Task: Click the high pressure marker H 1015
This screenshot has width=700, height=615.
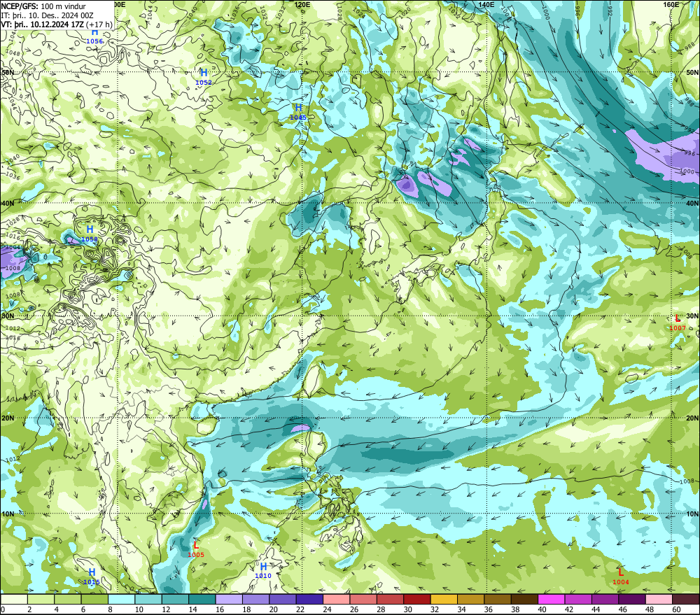Action: tap(92, 577)
